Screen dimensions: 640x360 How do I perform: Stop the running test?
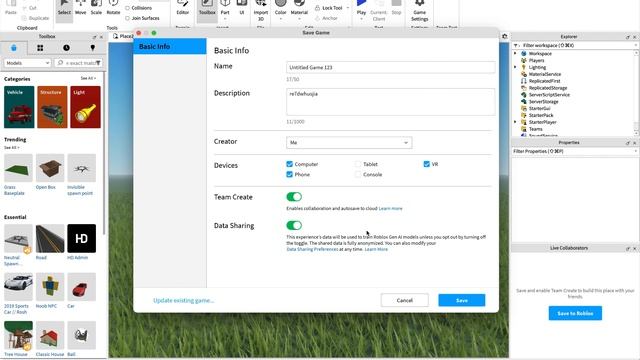(396, 8)
